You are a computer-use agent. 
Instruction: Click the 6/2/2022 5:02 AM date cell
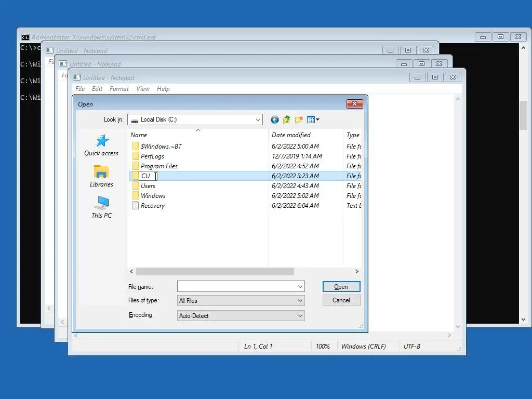click(x=295, y=196)
